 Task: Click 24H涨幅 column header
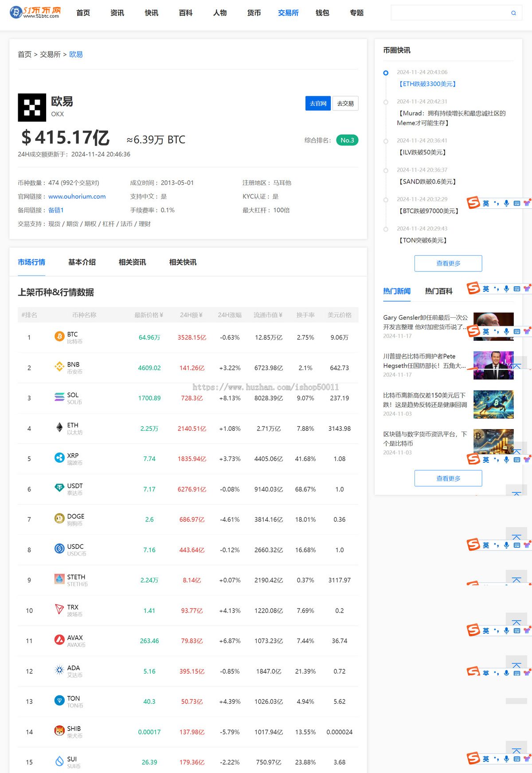point(230,315)
